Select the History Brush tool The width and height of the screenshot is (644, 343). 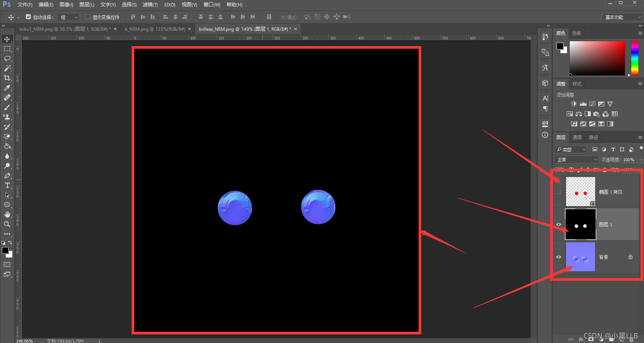(x=7, y=127)
